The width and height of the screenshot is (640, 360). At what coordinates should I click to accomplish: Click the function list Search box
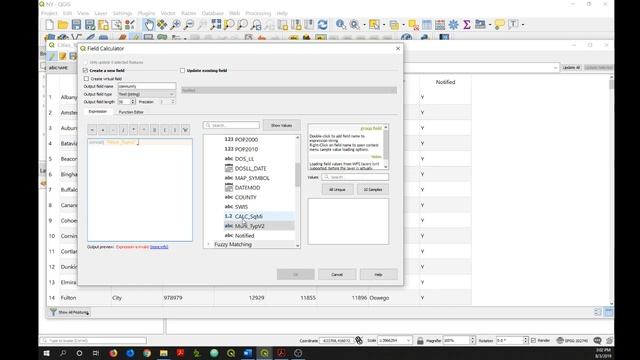pos(231,125)
